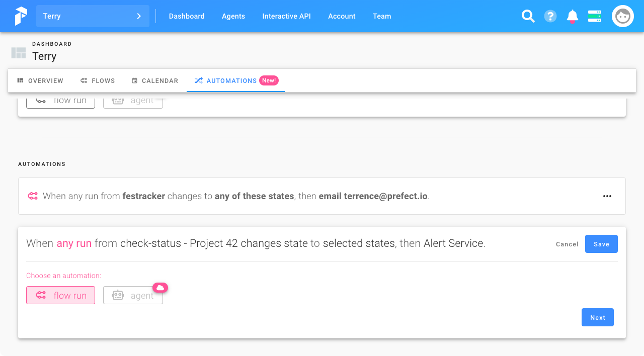Open the Interactive API menu item
The image size is (644, 356).
[286, 16]
